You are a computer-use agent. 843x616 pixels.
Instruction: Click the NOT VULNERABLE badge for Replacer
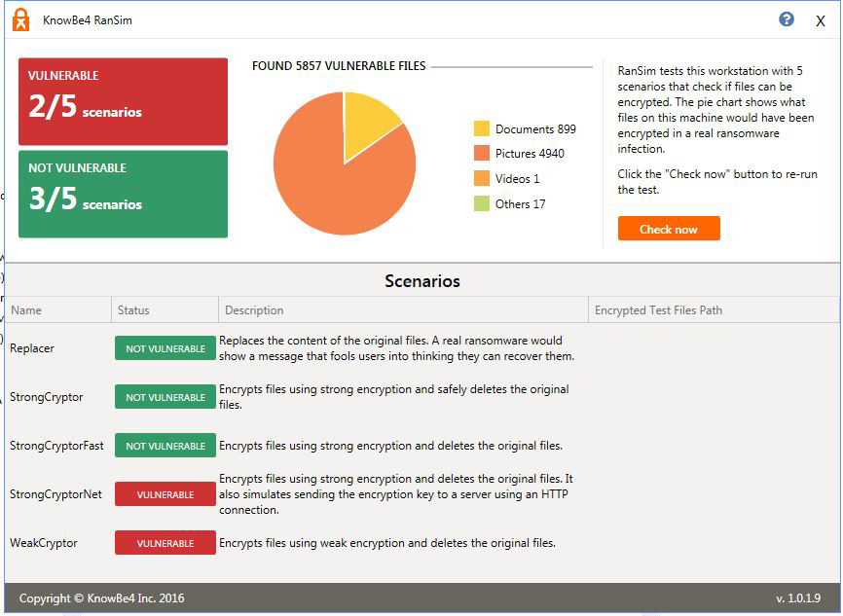click(165, 347)
